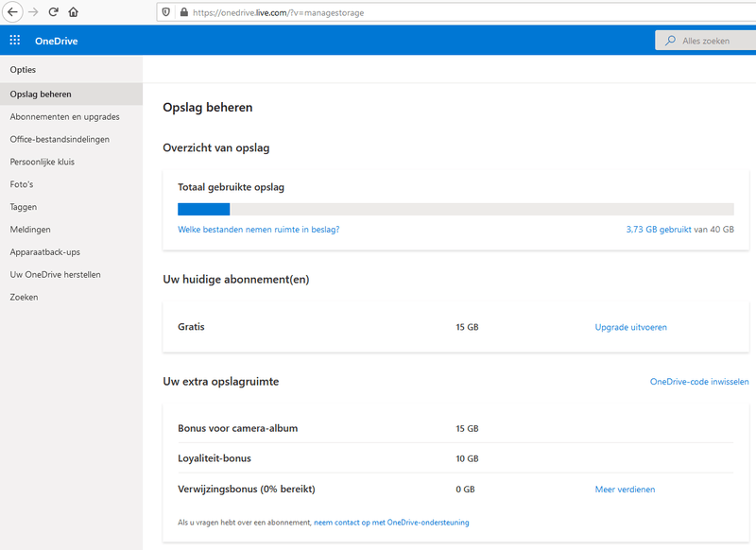Viewport: 756px width, 550px height.
Task: Click the blue storage usage bar
Action: [x=203, y=209]
